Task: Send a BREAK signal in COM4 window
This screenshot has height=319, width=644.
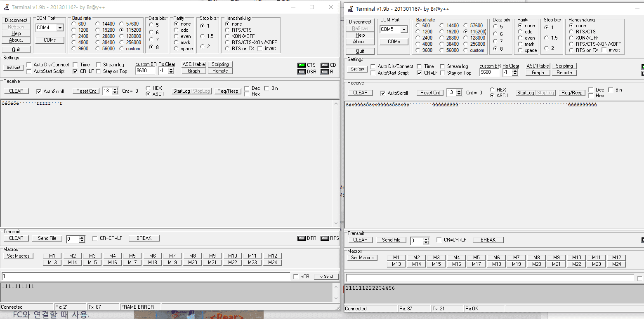Action: [144, 238]
